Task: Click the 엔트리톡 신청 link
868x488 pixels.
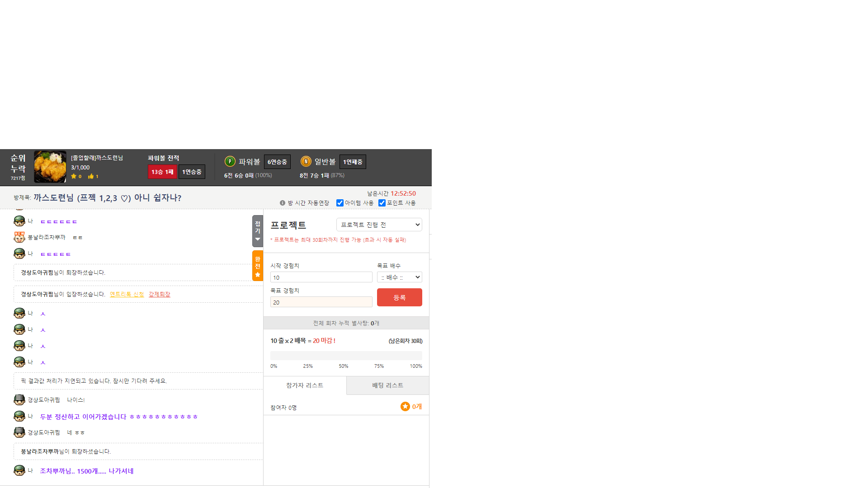Action: (x=127, y=294)
